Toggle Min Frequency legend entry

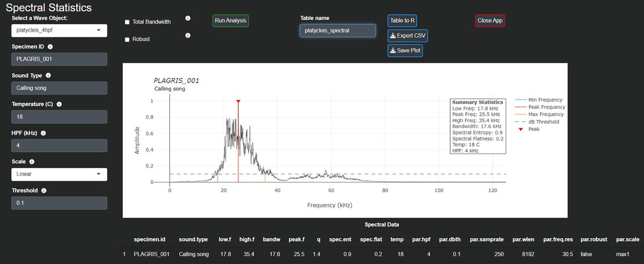pos(538,100)
